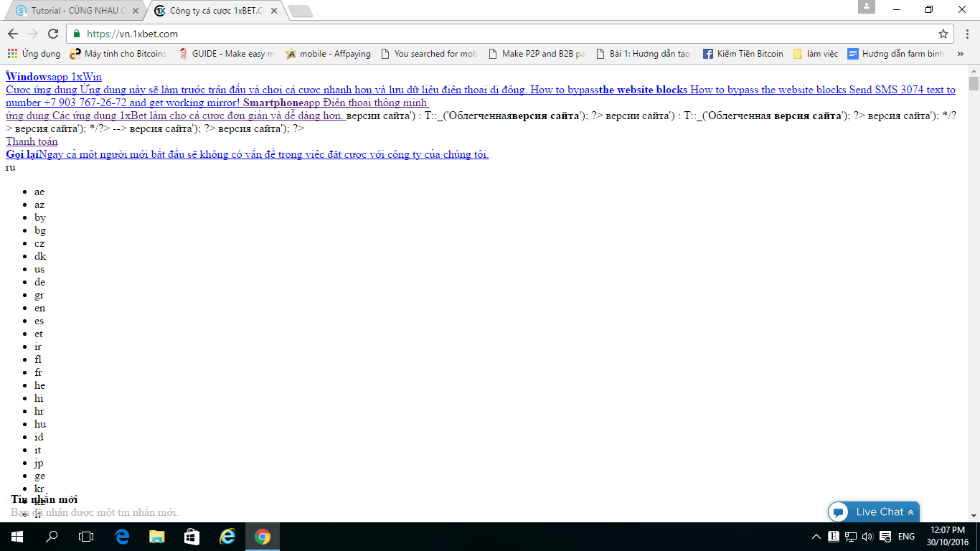Close the Công ty cá cược 1xBET tab
980x551 pixels.
274,11
